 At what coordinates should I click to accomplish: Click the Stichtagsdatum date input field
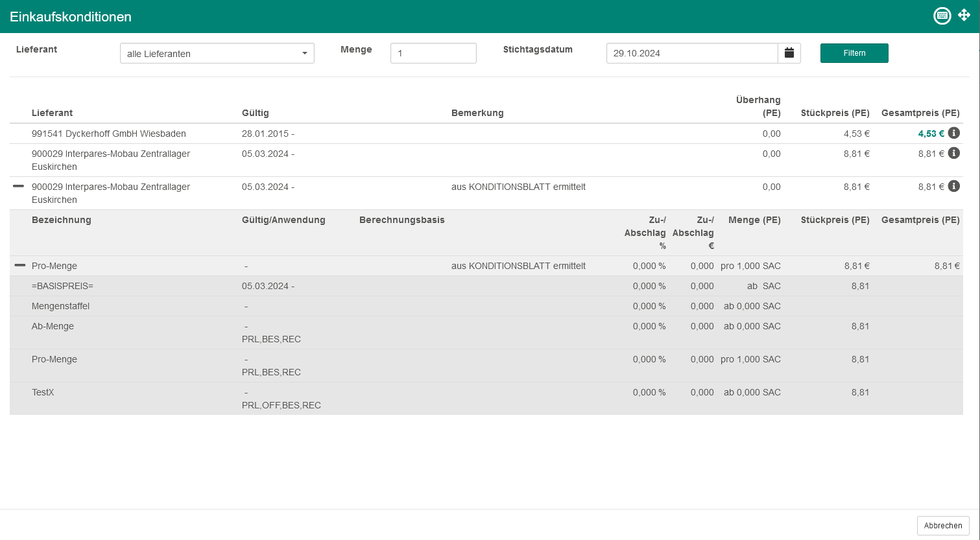pyautogui.click(x=691, y=53)
